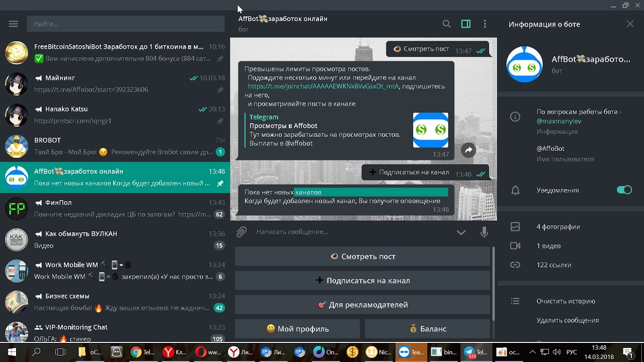Click the Telegram taskbar icon
Viewport: 644px width, 362px height.
(x=475, y=352)
